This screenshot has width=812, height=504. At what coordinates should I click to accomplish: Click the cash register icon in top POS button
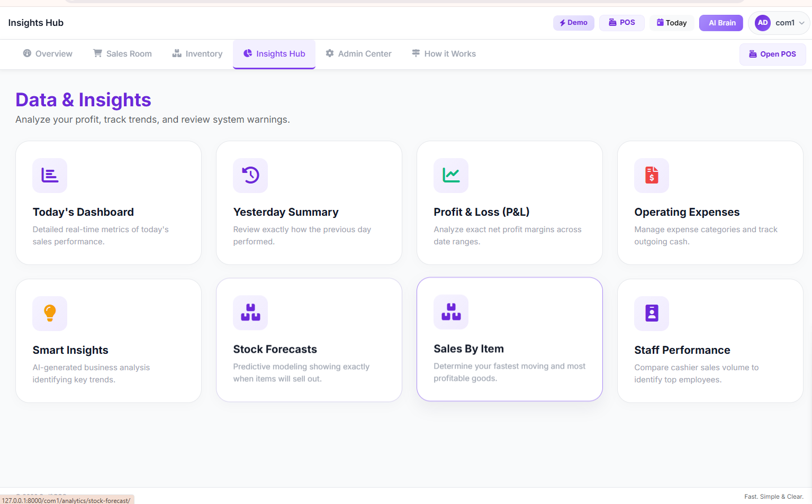[x=612, y=22]
